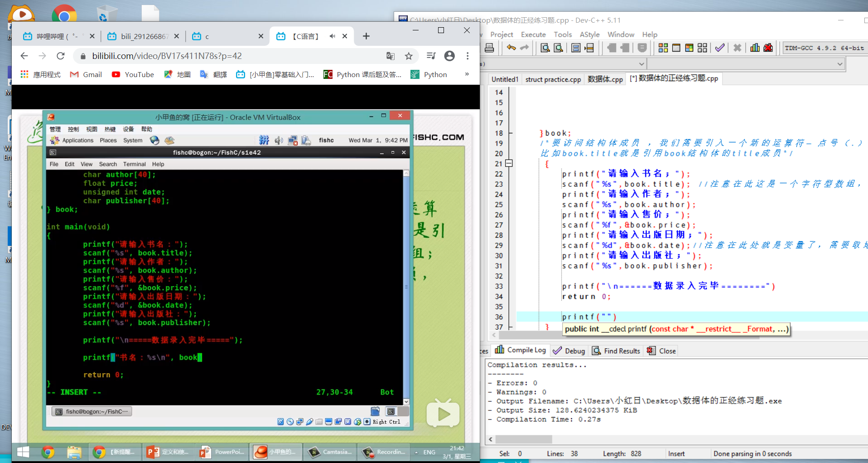Open a new Chrome tab with plus button
The width and height of the screenshot is (868, 463).
(366, 36)
